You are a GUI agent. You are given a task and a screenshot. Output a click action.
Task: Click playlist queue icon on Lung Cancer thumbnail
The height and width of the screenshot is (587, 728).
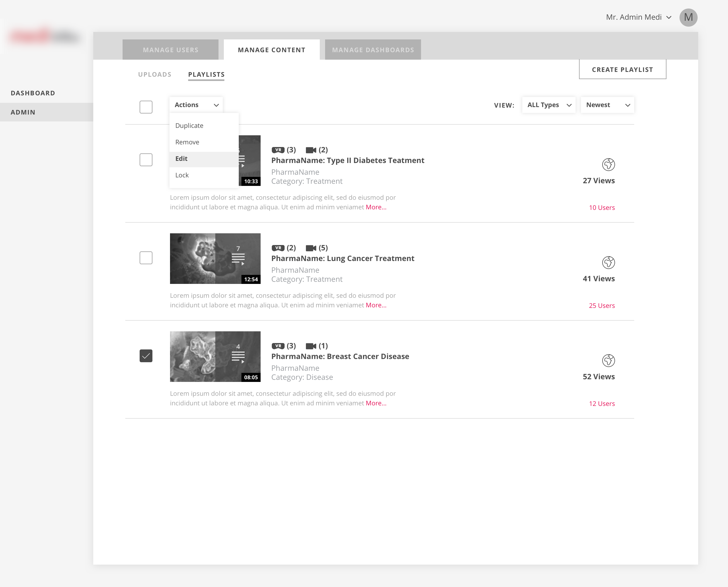click(x=238, y=259)
